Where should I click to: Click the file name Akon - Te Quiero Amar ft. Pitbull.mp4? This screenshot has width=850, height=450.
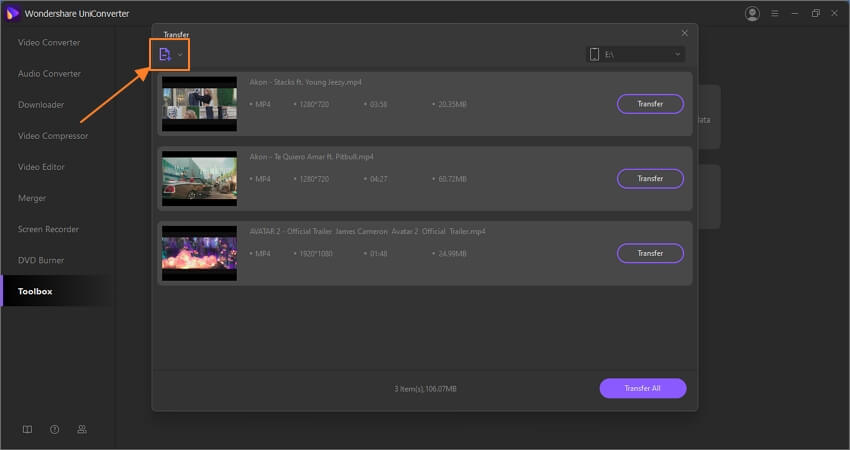tap(311, 157)
